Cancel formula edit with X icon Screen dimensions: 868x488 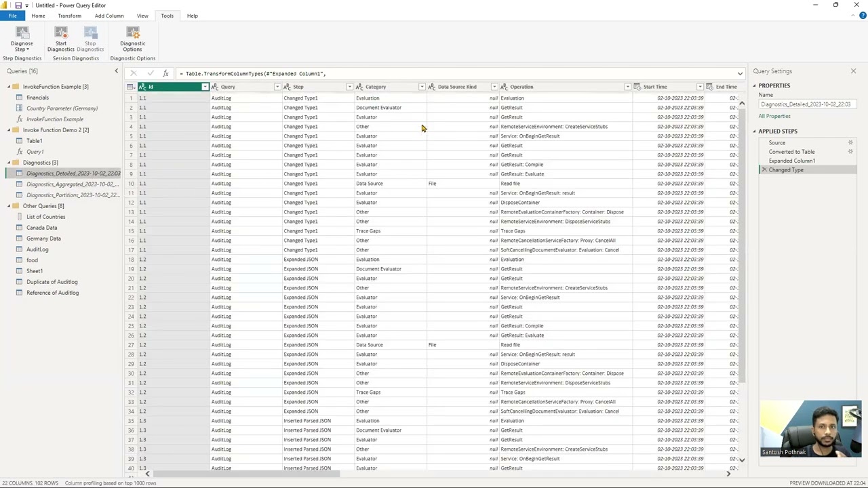(134, 73)
